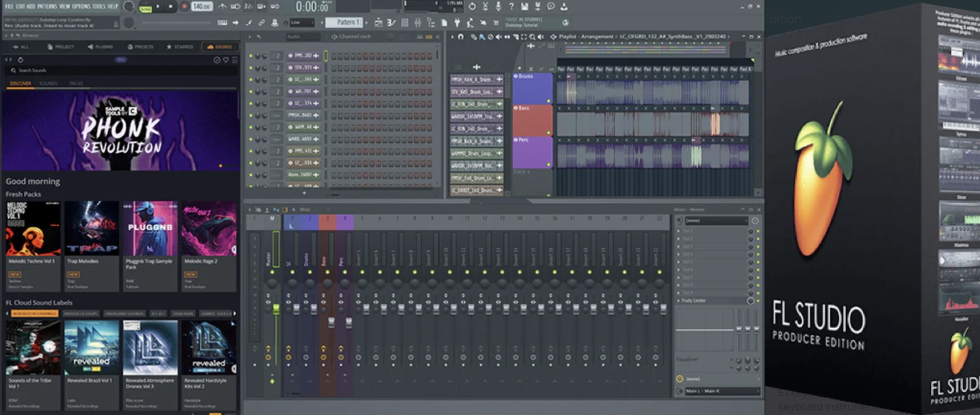The width and height of the screenshot is (980, 415).
Task: Toggle mute LED of PMS_202 channel
Action: click(251, 56)
